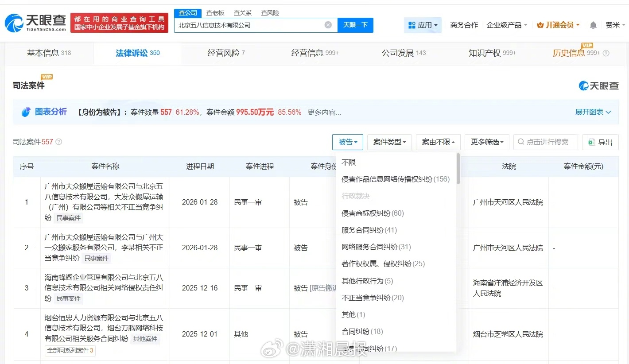The image size is (629, 364).
Task: Select 侵害商标权纠纷 (60) option
Action: [x=373, y=213]
